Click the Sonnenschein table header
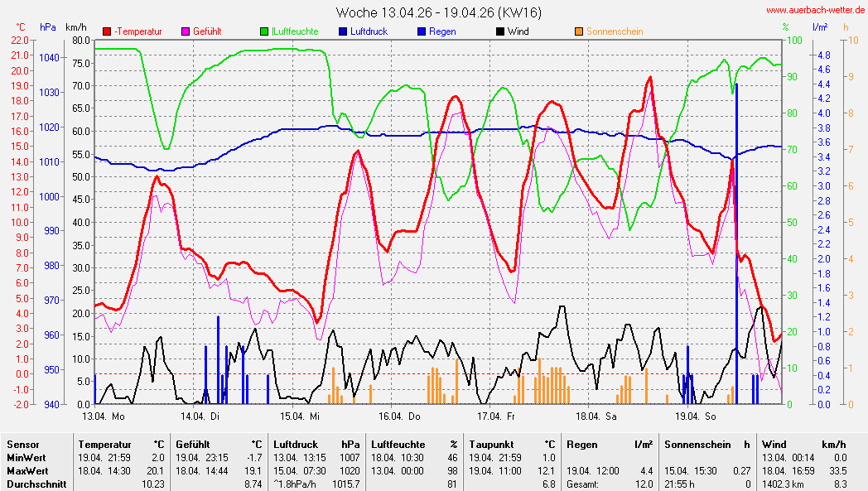This screenshot has height=491, width=868. point(694,445)
